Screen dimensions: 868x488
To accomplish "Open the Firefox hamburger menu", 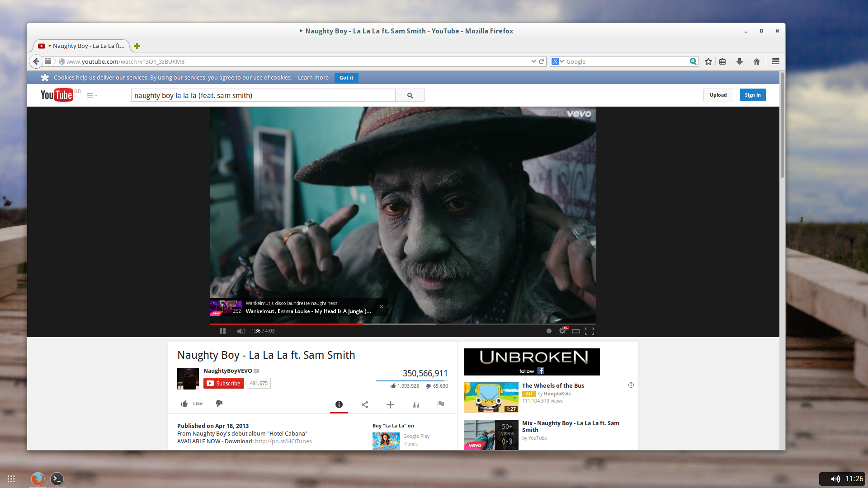I will coord(776,61).
